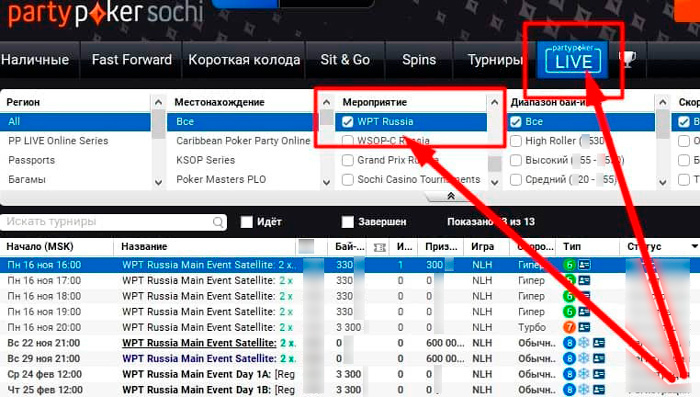Select Caribbean Poker Party Online location
This screenshot has height=397, width=700.
coord(243,141)
